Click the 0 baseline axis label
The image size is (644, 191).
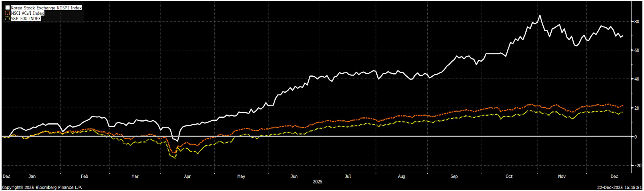click(635, 137)
